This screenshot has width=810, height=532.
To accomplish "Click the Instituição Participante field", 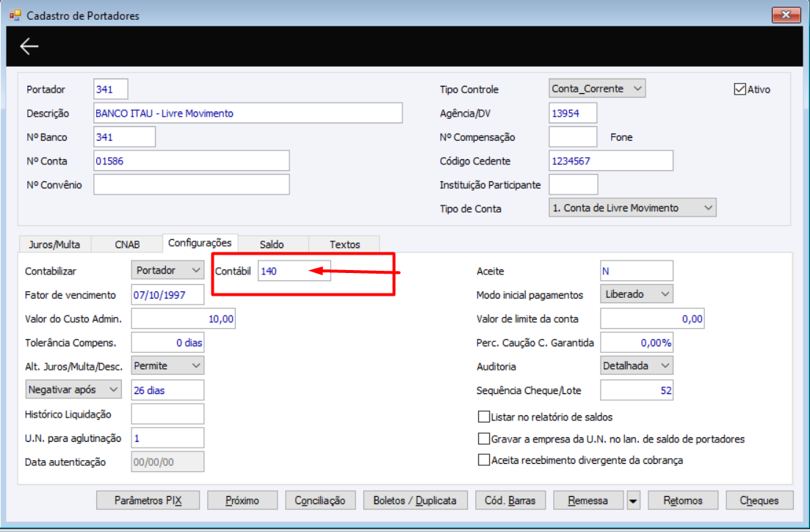I will [574, 185].
